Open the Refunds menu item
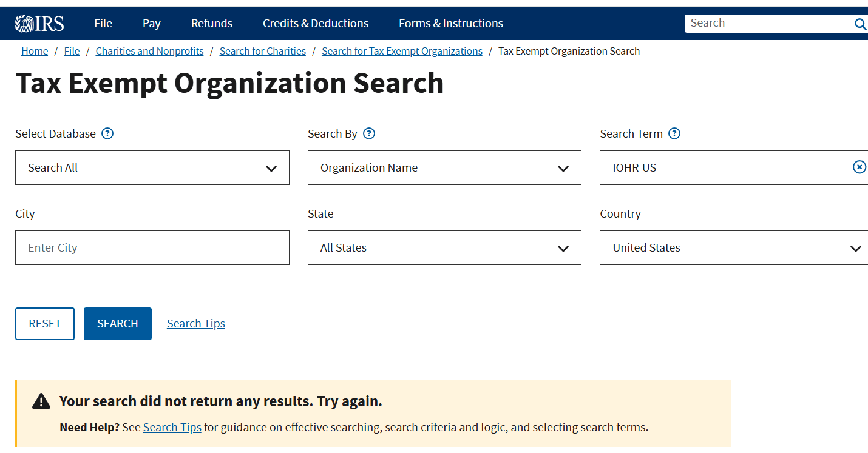Image resolution: width=868 pixels, height=453 pixels. tap(211, 24)
